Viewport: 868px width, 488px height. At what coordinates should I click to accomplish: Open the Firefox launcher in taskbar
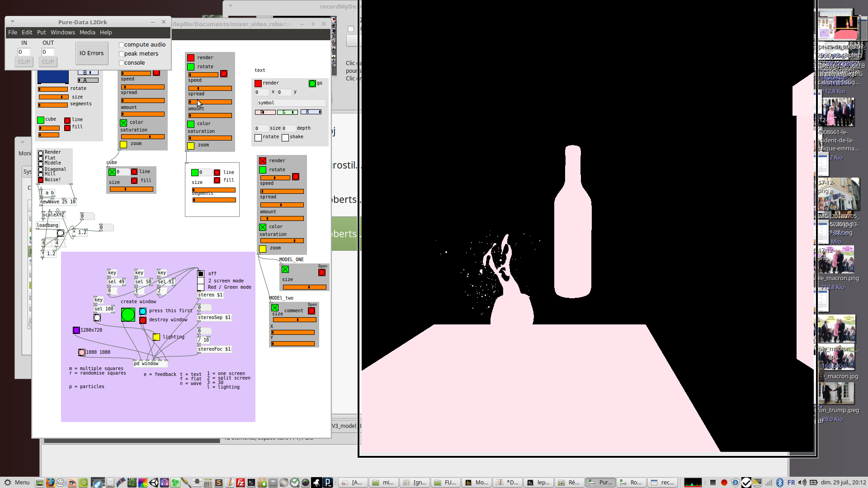50,483
